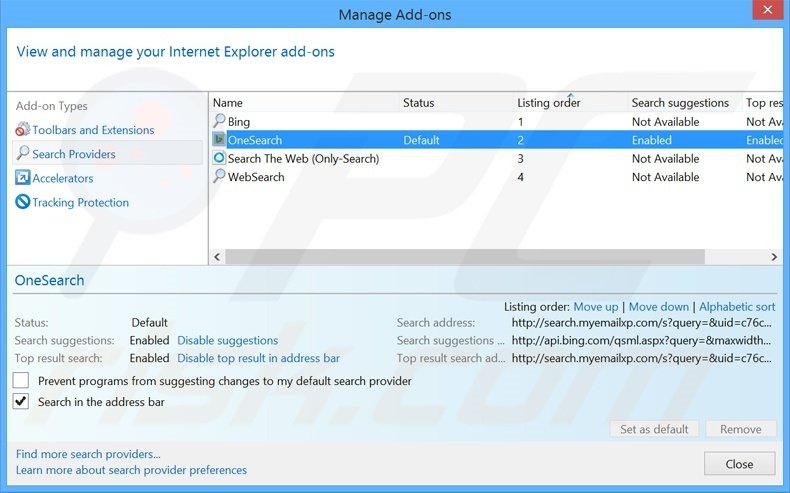Click Not Available suggestions cell for WebSearch
The height and width of the screenshot is (493, 790).
(666, 177)
